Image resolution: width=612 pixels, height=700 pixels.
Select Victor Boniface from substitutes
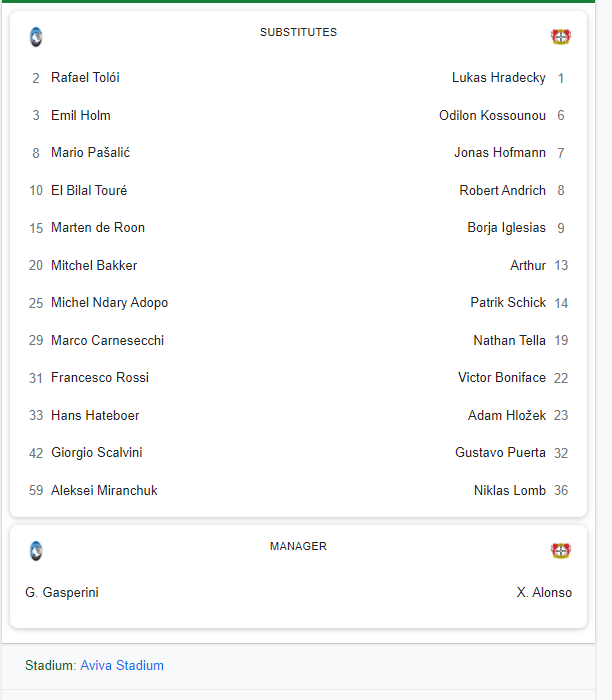[501, 378]
